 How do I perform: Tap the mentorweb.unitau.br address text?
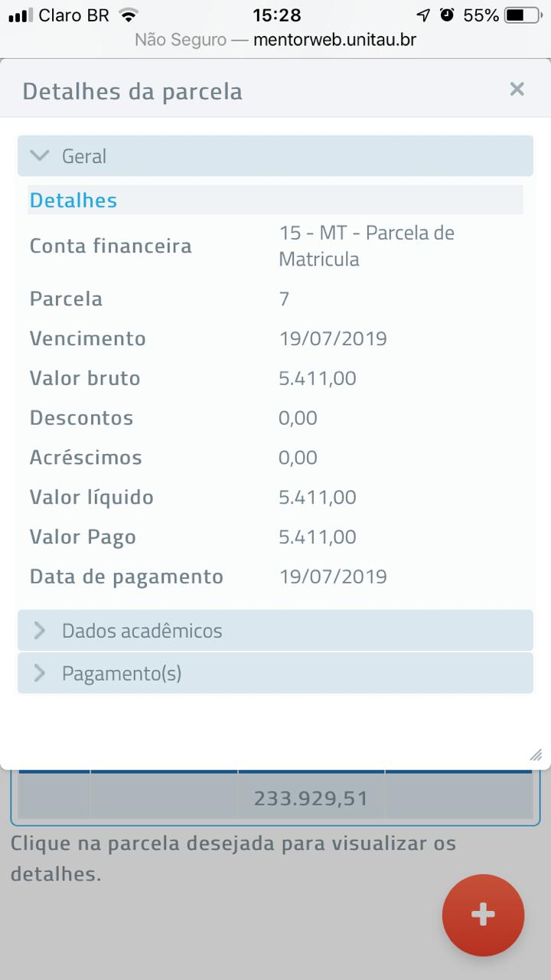click(x=334, y=40)
